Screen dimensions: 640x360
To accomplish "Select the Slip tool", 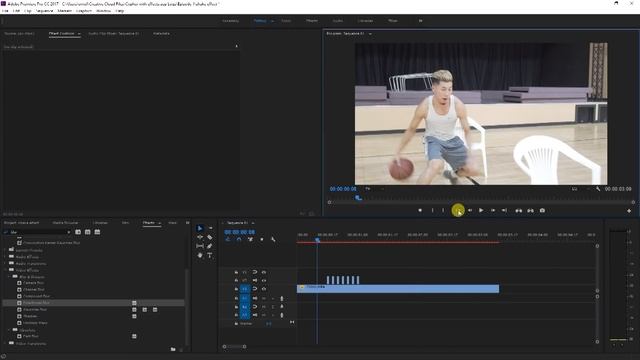I will [200, 246].
